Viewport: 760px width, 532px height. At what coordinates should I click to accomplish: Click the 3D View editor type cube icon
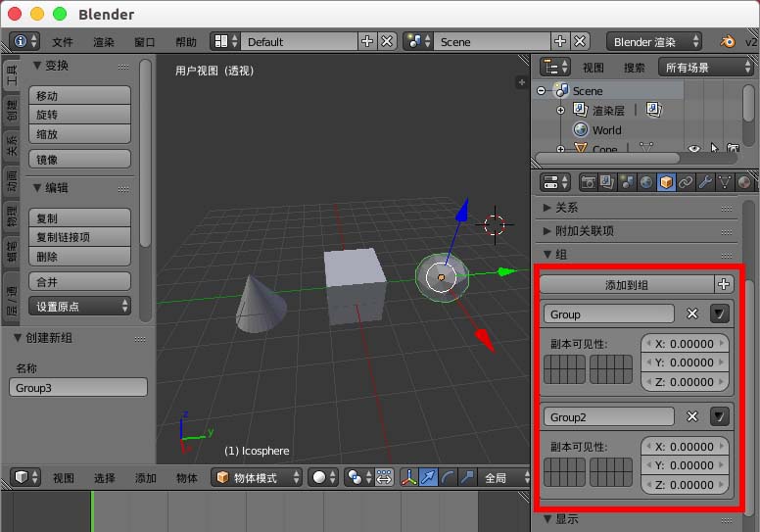click(x=25, y=478)
